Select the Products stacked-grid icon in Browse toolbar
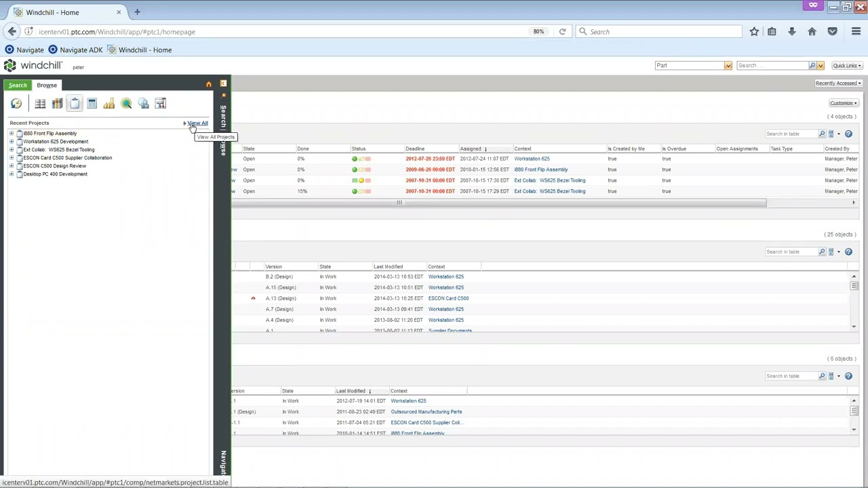The image size is (868, 488). coord(40,104)
